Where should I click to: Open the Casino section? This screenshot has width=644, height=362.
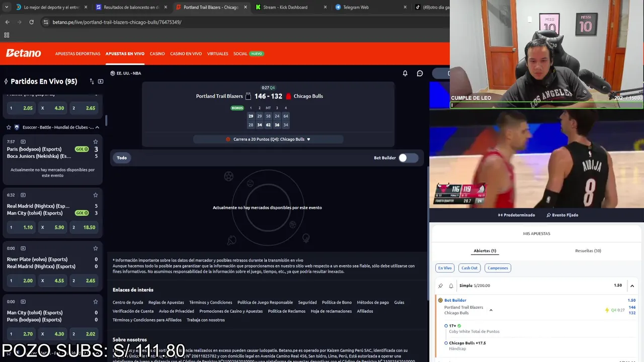[x=157, y=54]
